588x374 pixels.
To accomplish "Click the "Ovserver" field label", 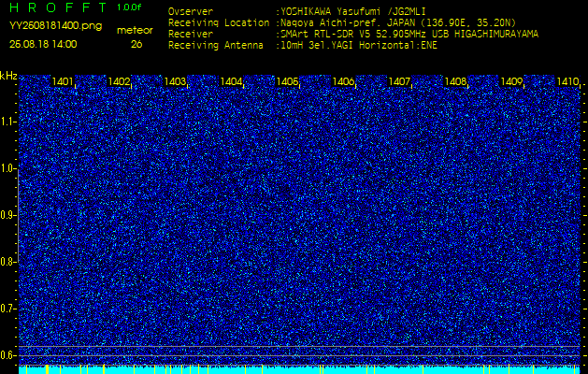I will [191, 11].
